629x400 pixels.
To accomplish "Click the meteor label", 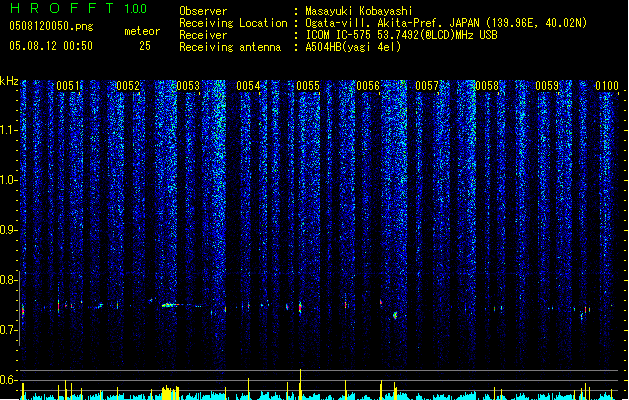I will (142, 31).
